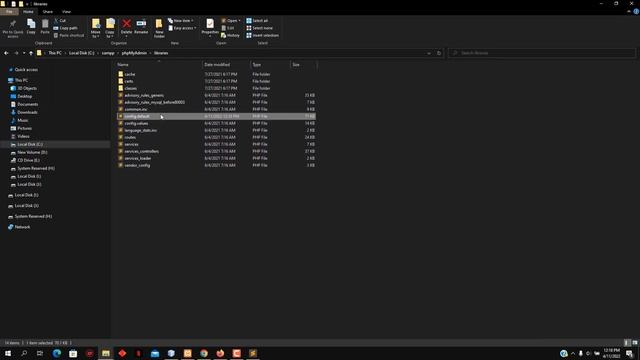This screenshot has width=640, height=360.
Task: Click Pin to Quick access icon
Action: click(x=13, y=24)
